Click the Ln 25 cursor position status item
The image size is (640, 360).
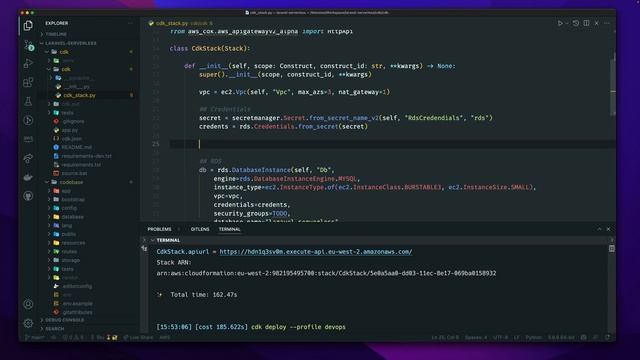445,338
